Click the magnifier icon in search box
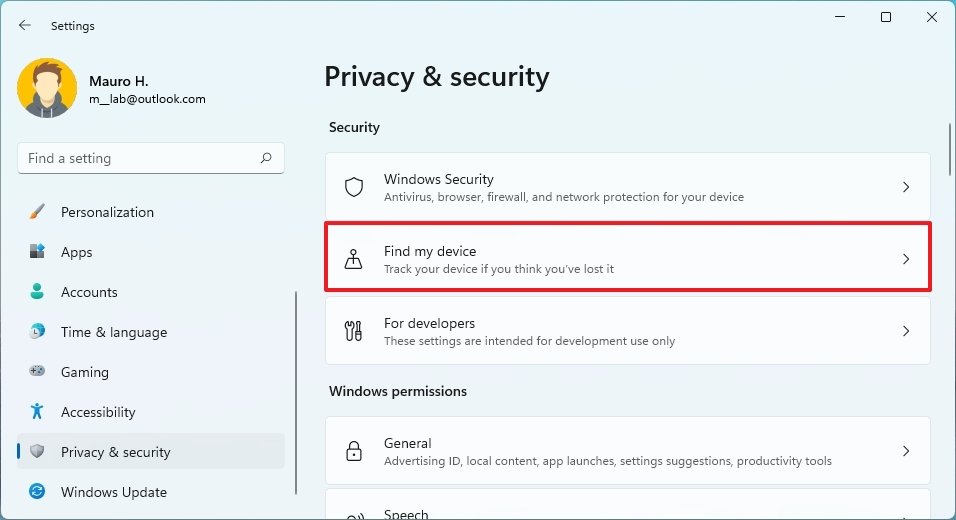 pos(266,158)
